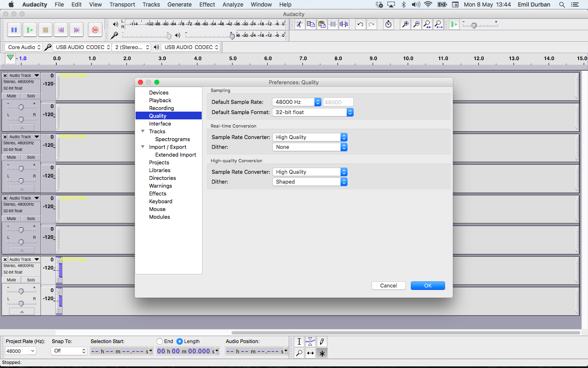Select the Multi-Tool asterisk icon
The image size is (588, 368).
point(322,353)
